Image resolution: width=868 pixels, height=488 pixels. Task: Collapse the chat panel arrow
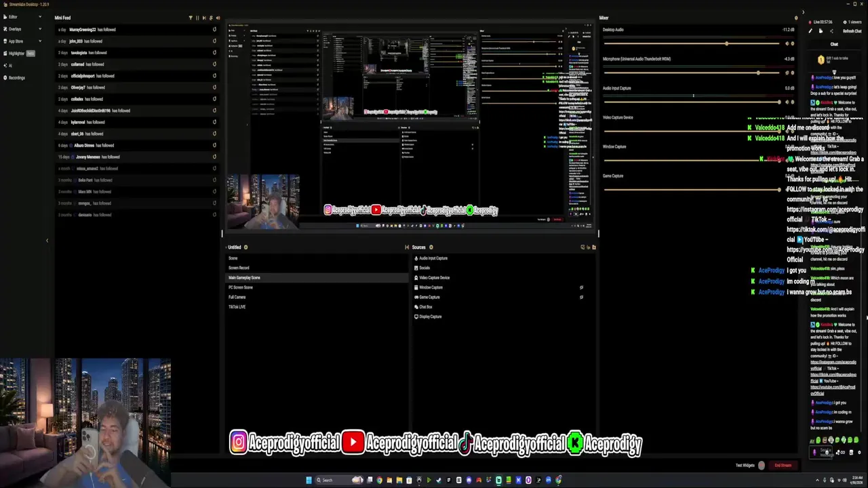pyautogui.click(x=803, y=12)
